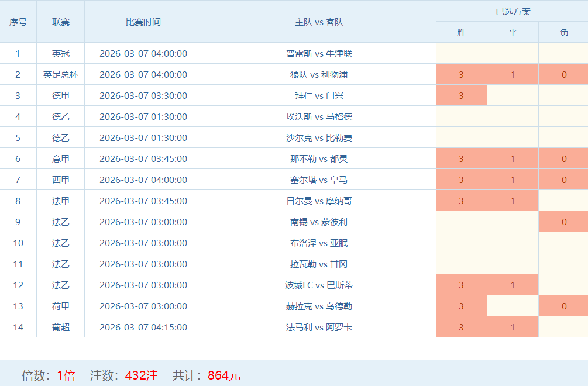Screen dimensions: 588x386
Task: Toggle the win pick for 拜仁 vs 门兴
Action: [x=461, y=95]
